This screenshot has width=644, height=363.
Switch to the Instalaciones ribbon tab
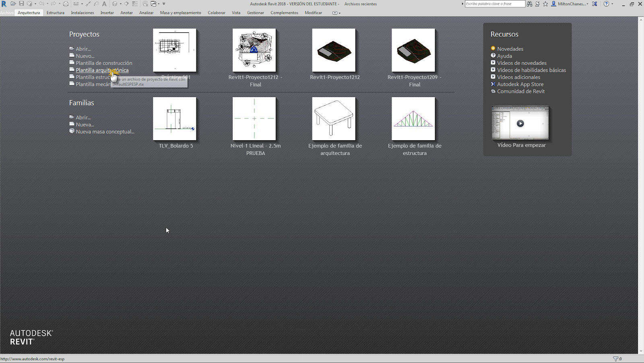coord(83,13)
